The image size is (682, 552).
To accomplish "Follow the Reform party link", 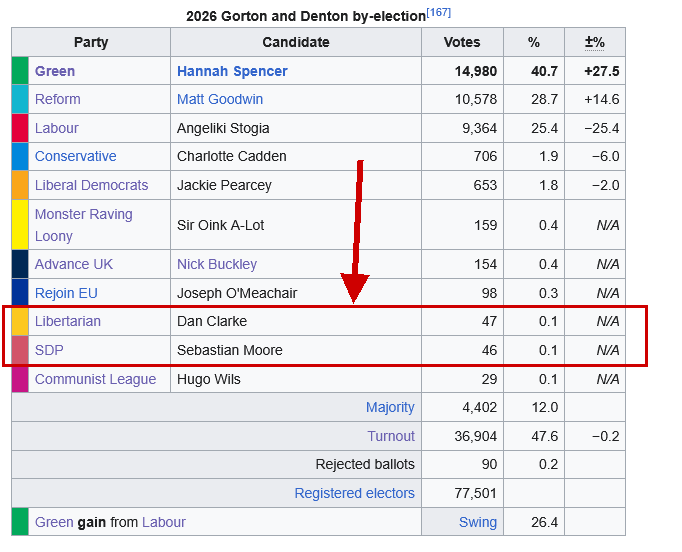I will [57, 99].
